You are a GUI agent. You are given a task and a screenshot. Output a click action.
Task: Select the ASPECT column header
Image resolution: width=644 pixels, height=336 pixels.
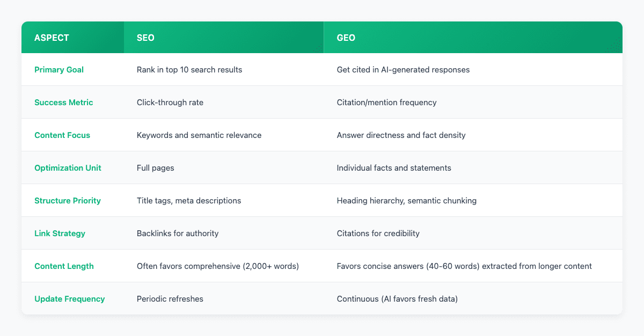pyautogui.click(x=72, y=38)
